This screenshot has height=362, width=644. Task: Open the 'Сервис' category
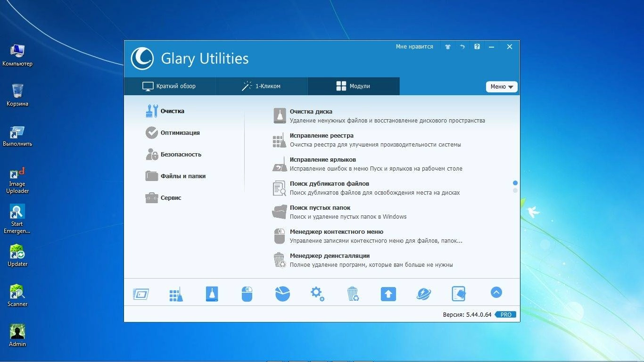164,198
